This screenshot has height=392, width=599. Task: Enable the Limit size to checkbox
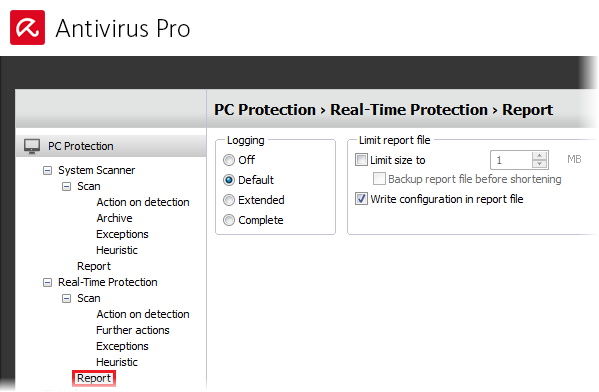(361, 159)
